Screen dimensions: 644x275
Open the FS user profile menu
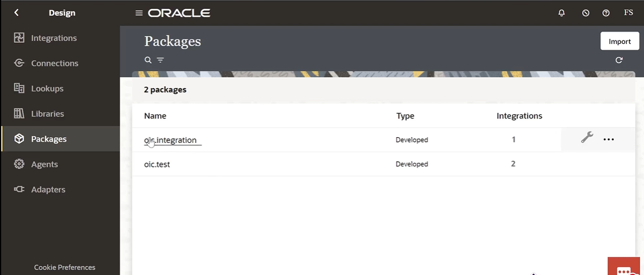tap(629, 13)
